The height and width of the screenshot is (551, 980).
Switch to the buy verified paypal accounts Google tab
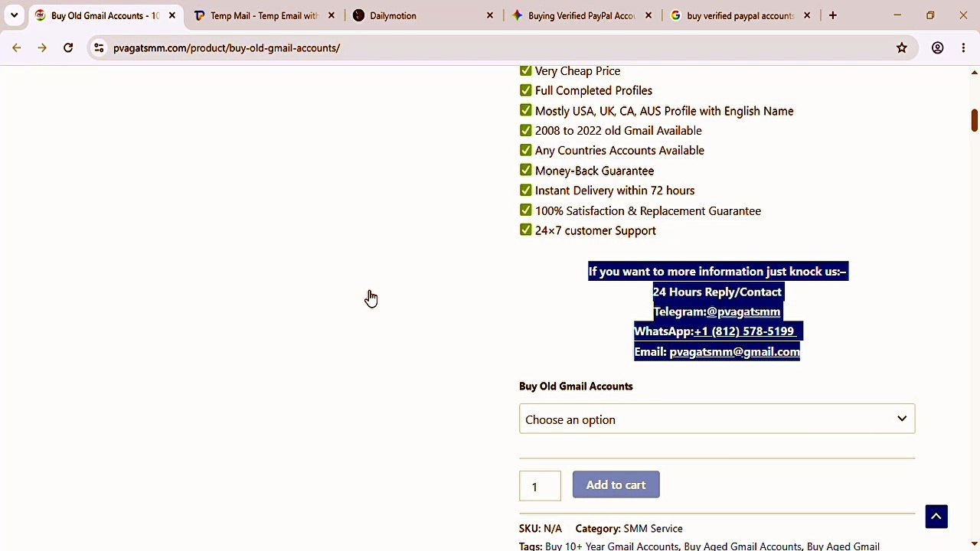740,15
